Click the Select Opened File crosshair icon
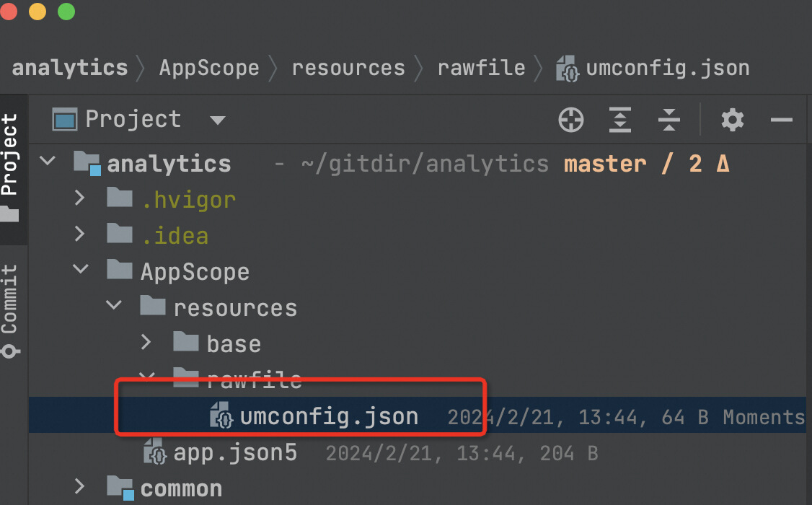 [x=571, y=120]
